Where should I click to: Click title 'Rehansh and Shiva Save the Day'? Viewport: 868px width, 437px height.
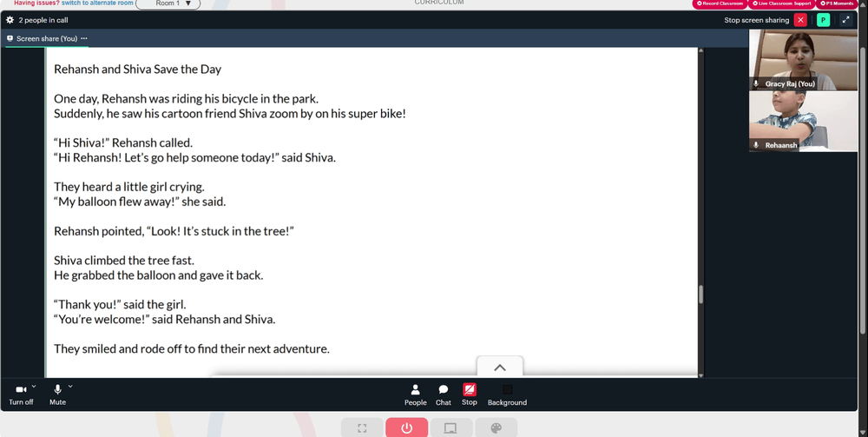137,70
